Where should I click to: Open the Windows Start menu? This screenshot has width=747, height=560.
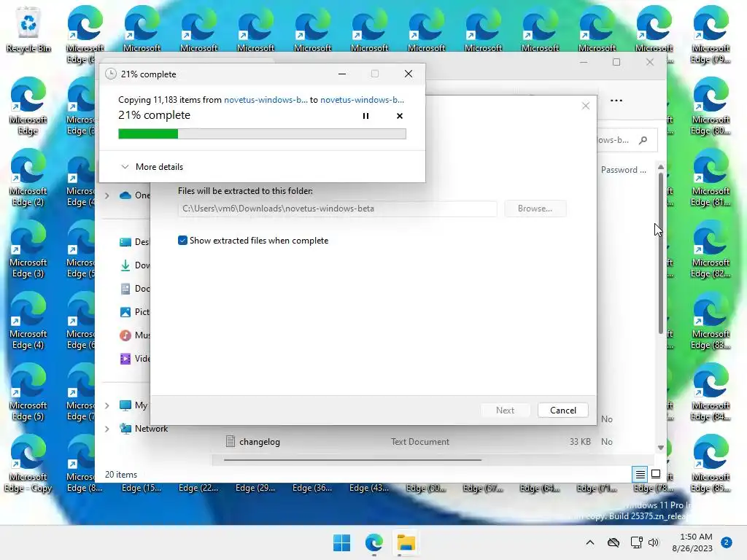pos(341,542)
